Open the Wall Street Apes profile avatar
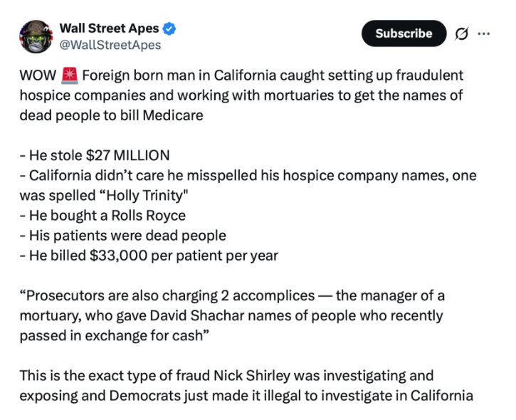 36,36
